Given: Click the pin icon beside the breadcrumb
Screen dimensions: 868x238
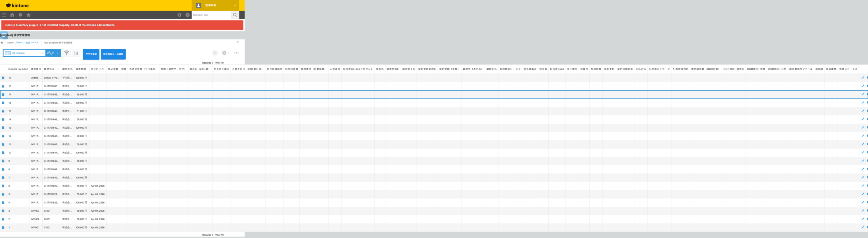Looking at the screenshot, I should 238,43.
